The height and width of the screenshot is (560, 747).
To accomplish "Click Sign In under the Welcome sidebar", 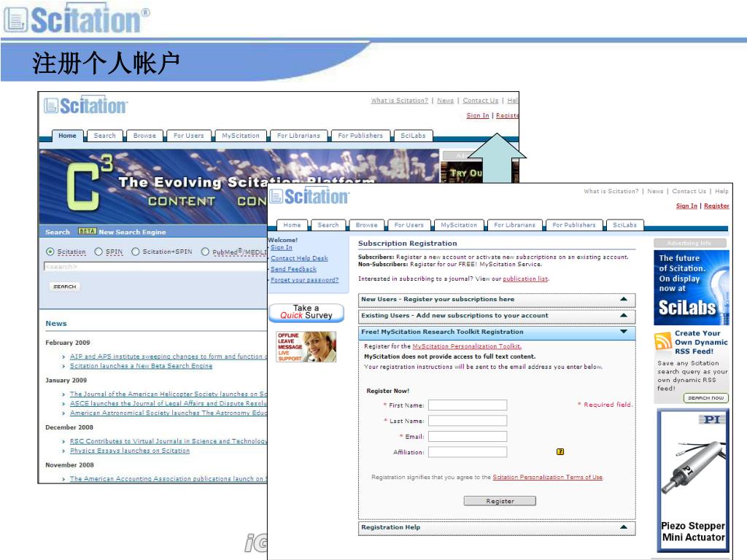I will [282, 248].
